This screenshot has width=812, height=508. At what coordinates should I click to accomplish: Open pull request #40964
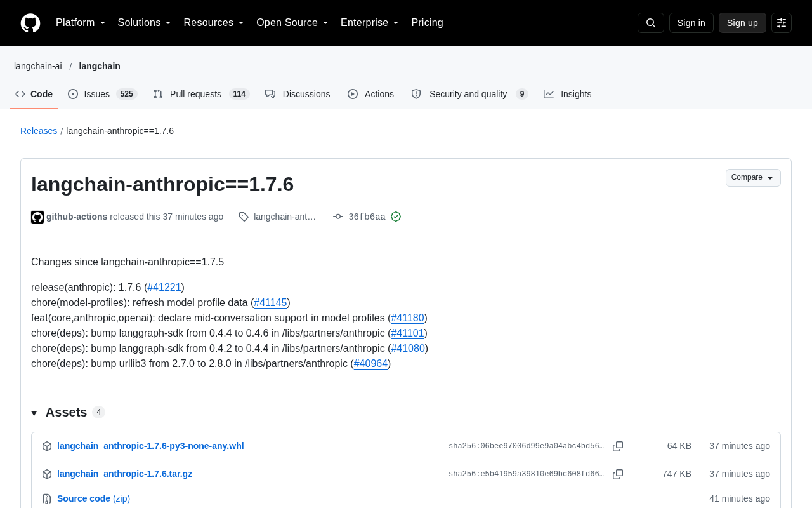pyautogui.click(x=370, y=364)
